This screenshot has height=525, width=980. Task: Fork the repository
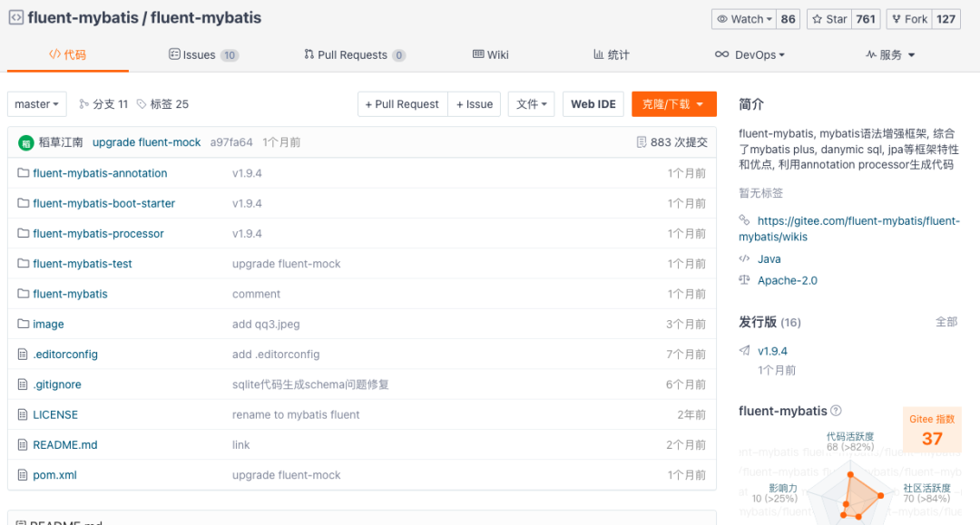909,19
